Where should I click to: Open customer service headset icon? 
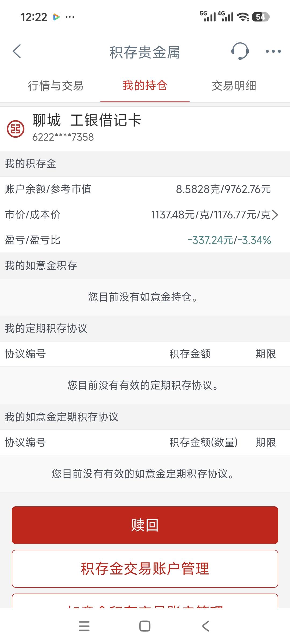[x=240, y=51]
